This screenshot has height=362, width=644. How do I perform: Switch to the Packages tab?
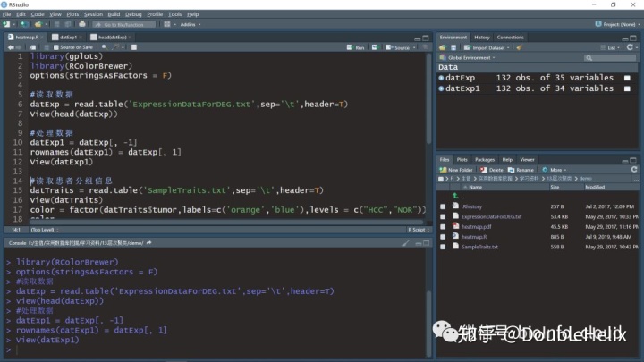[485, 160]
